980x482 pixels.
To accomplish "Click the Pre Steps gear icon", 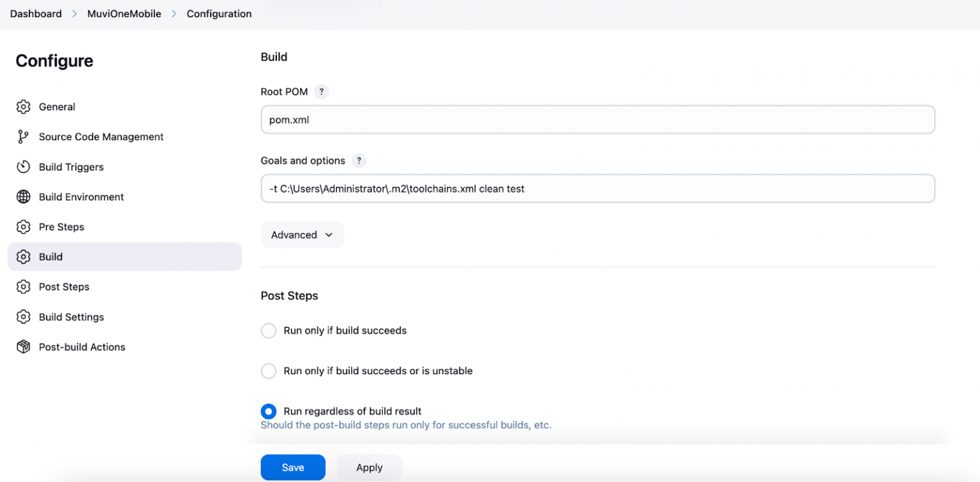I will [x=24, y=226].
